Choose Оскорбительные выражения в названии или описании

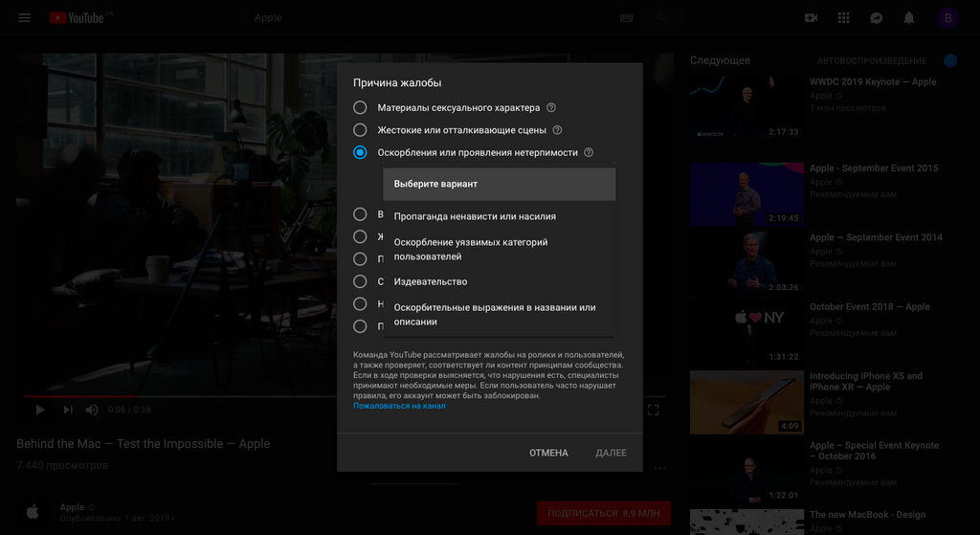click(x=500, y=314)
